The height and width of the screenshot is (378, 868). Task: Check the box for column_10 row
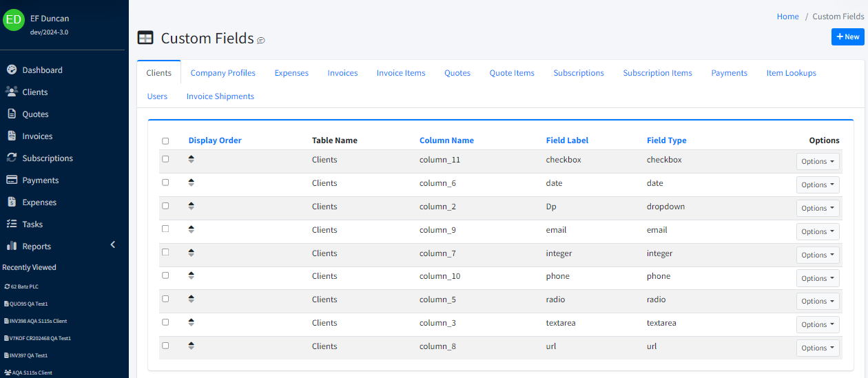165,275
